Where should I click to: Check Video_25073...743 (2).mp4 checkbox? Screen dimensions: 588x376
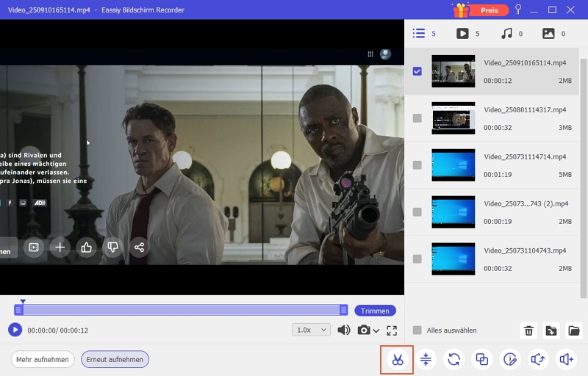[417, 212]
